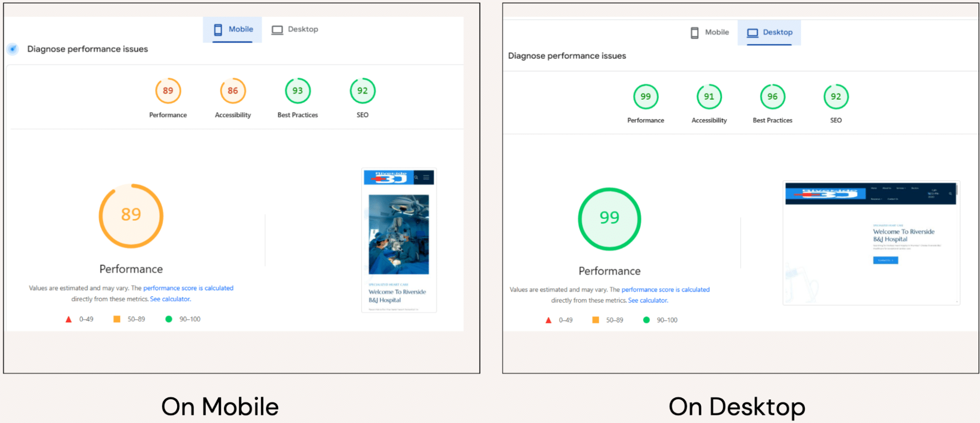980x423 pixels.
Task: Open the 86 Accessibility score gauge
Action: coord(232,91)
